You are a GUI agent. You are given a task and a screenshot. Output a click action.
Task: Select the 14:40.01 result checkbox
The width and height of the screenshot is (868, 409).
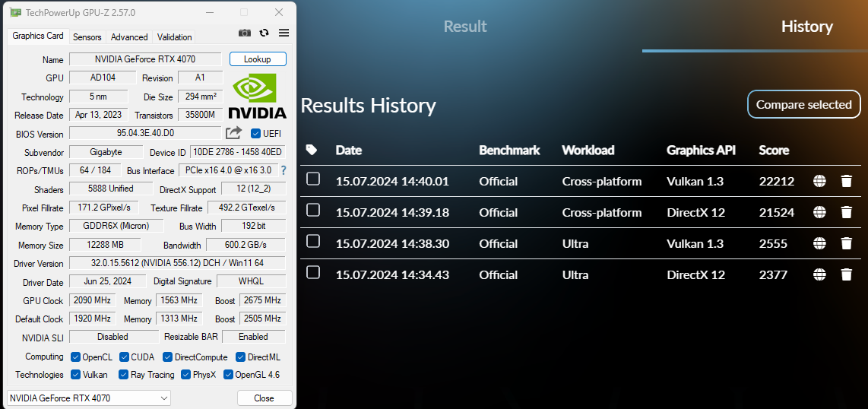pos(313,179)
